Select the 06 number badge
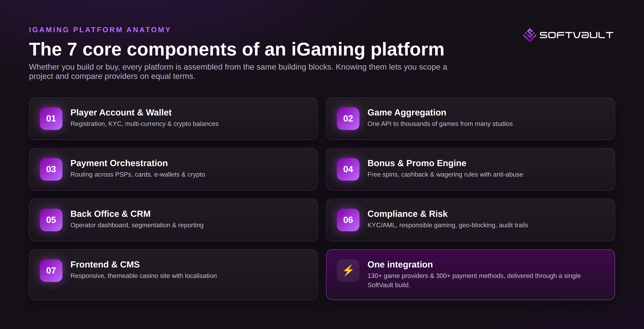This screenshot has height=329, width=644. pos(348,220)
